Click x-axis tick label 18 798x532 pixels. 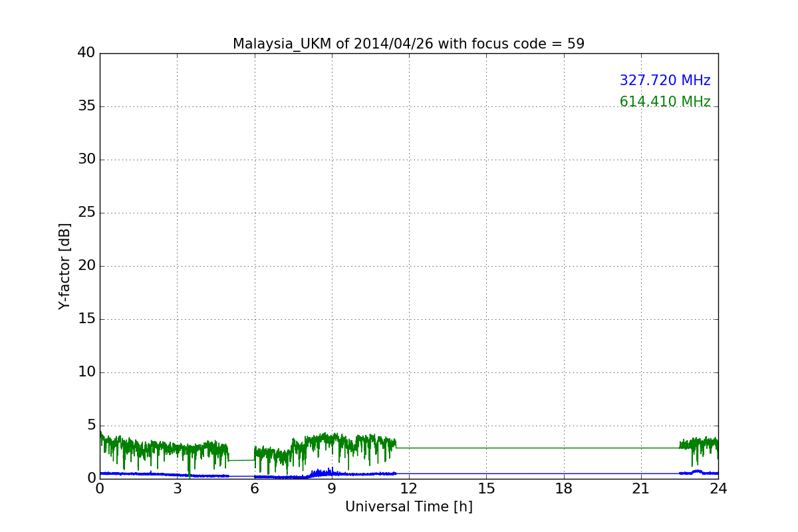tap(563, 488)
